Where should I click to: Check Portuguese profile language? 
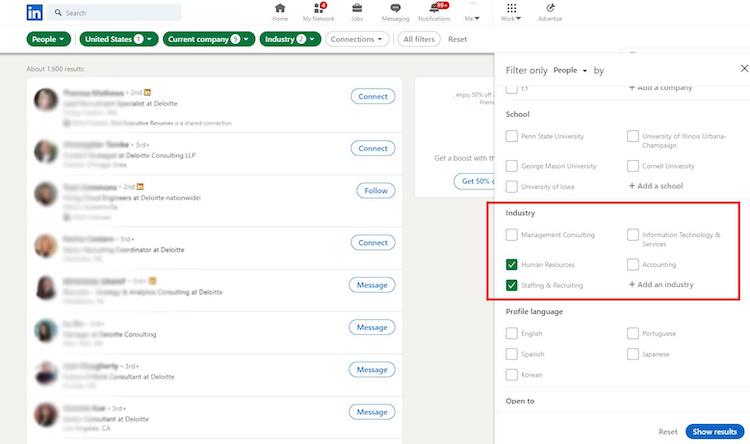click(633, 333)
